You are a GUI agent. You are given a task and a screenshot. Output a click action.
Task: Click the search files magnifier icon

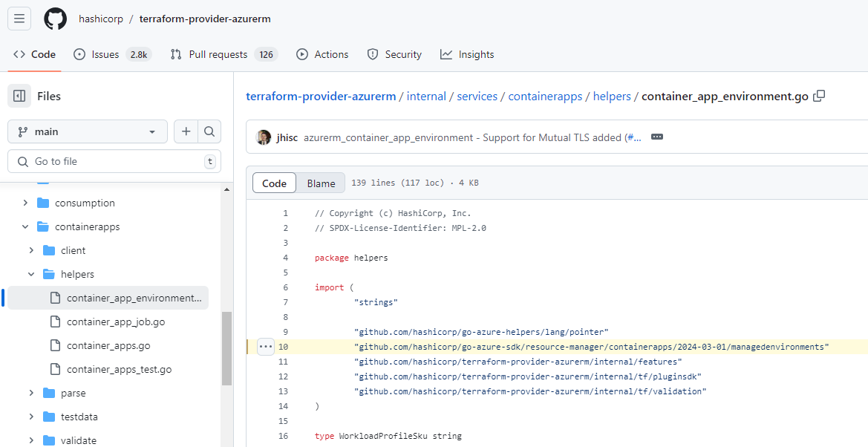click(209, 131)
